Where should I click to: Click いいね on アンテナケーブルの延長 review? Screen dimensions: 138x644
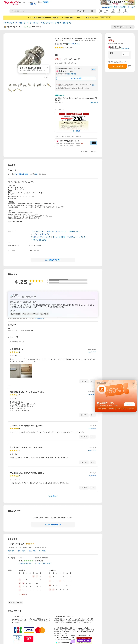[x=84, y=437]
